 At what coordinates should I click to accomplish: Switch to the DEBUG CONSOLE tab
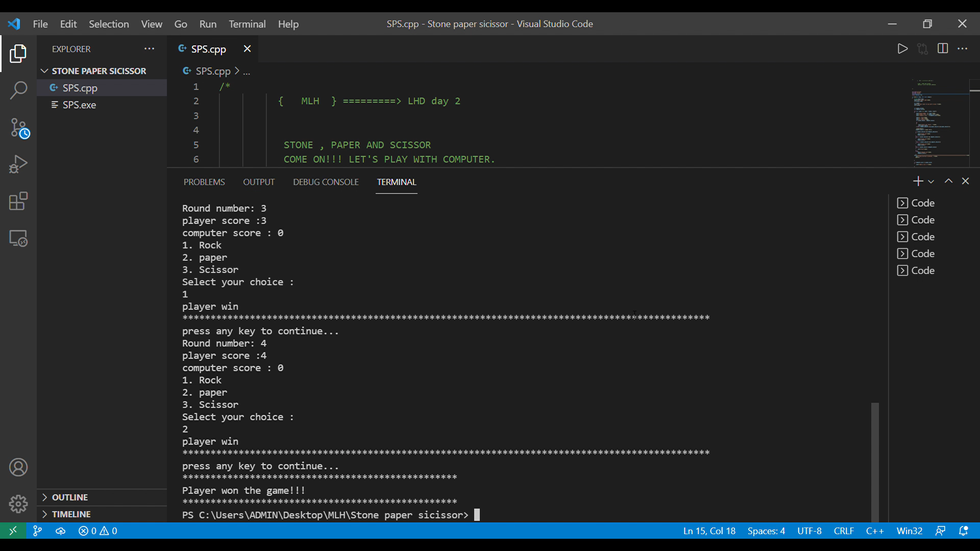click(x=326, y=182)
